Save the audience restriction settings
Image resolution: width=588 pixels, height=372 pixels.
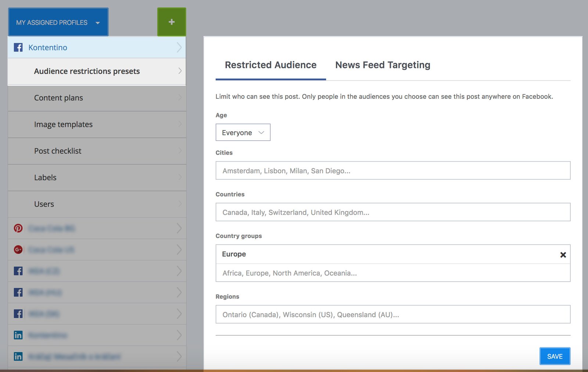555,356
